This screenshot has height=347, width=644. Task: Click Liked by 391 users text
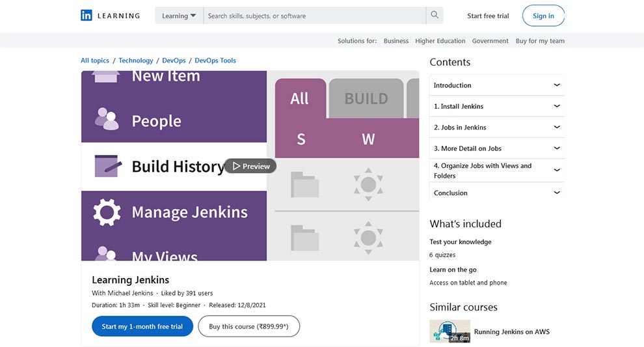[187, 293]
